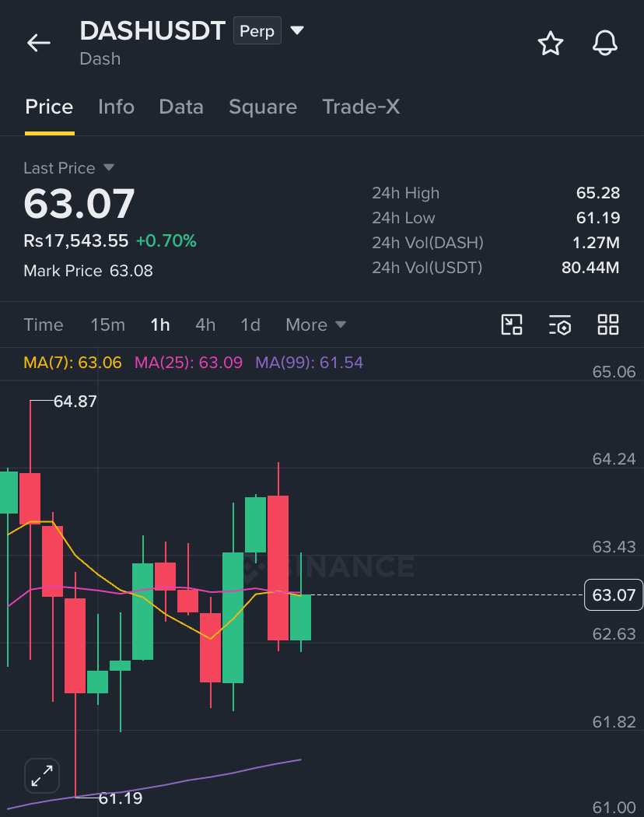Image resolution: width=644 pixels, height=817 pixels.
Task: Select the 4h timeframe
Action: (x=205, y=325)
